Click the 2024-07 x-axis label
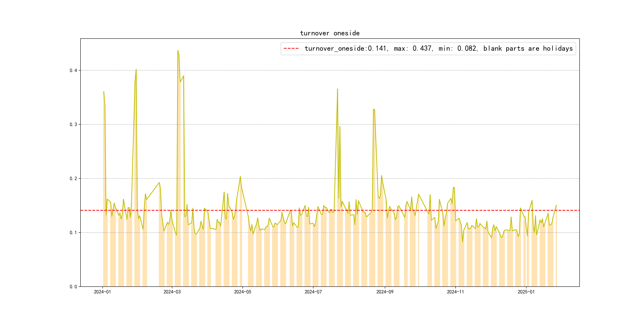Image resolution: width=644 pixels, height=322 pixels. tap(313, 292)
